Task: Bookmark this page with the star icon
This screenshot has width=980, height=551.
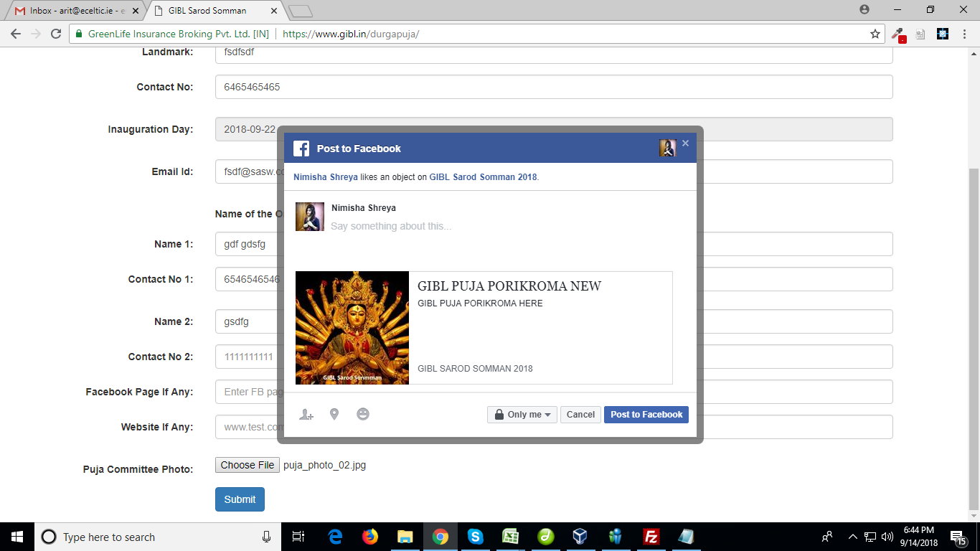Action: (875, 34)
